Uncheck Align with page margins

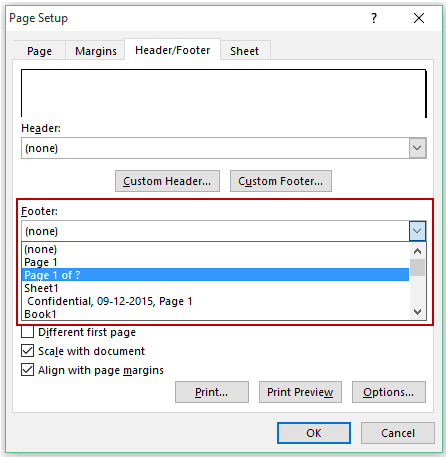coord(27,370)
